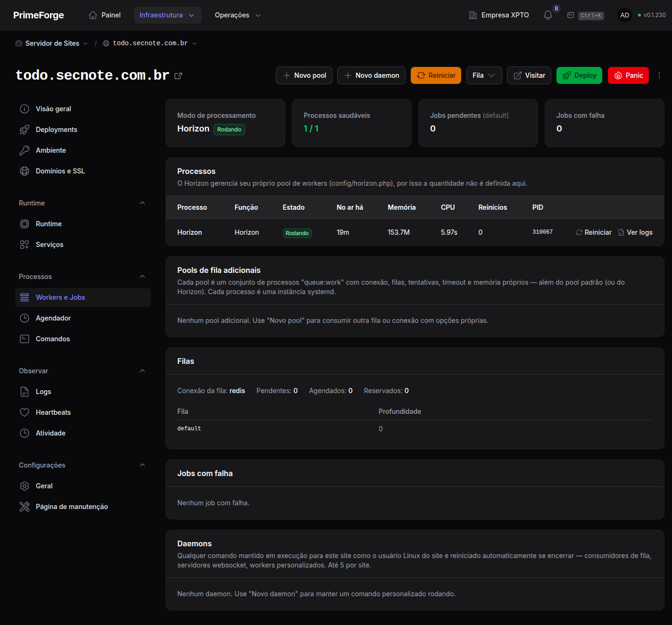Select Workers e Jobs in the sidebar

(83, 297)
